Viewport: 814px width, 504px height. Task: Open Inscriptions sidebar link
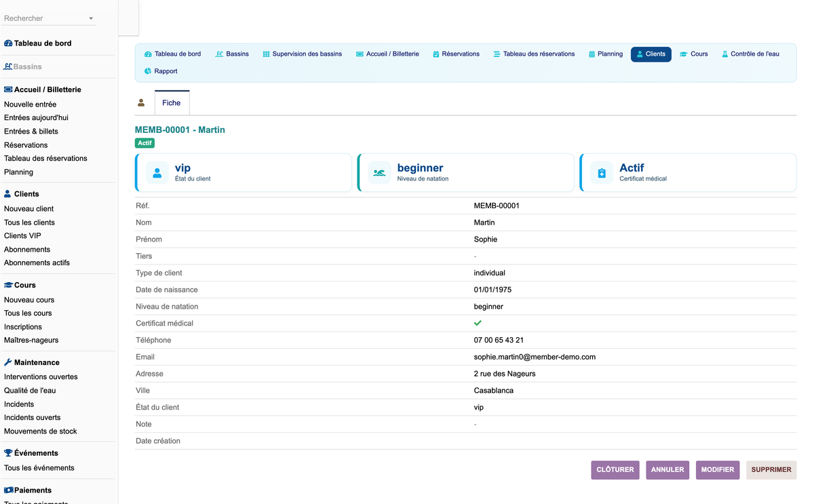(x=23, y=327)
